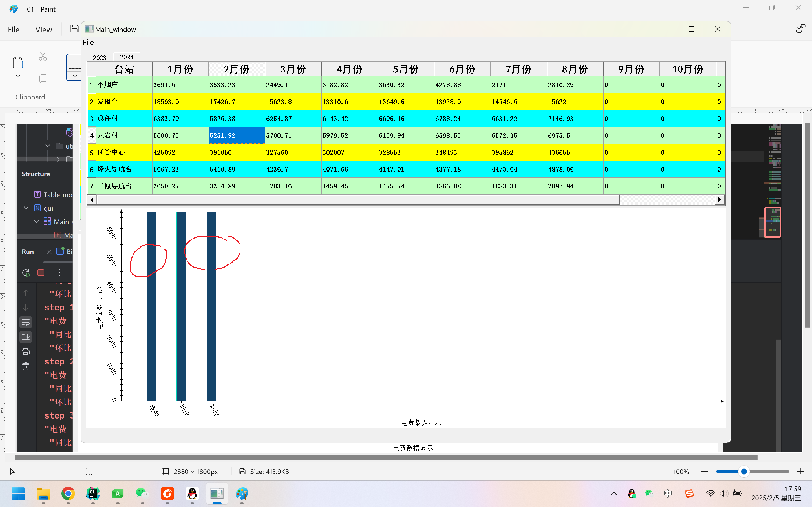Open the selection tool dropdown arrow
Image resolution: width=812 pixels, height=507 pixels.
(74, 76)
